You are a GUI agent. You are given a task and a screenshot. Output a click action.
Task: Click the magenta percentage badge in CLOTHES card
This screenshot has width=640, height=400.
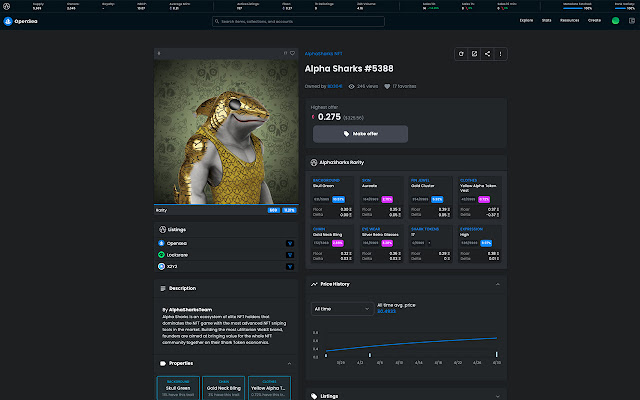(x=484, y=199)
